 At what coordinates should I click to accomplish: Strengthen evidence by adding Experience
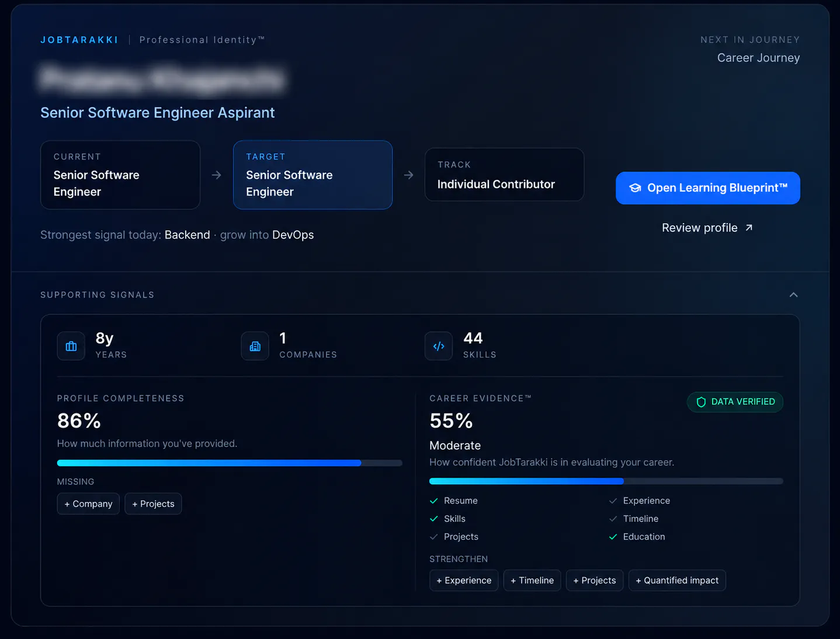(x=464, y=581)
